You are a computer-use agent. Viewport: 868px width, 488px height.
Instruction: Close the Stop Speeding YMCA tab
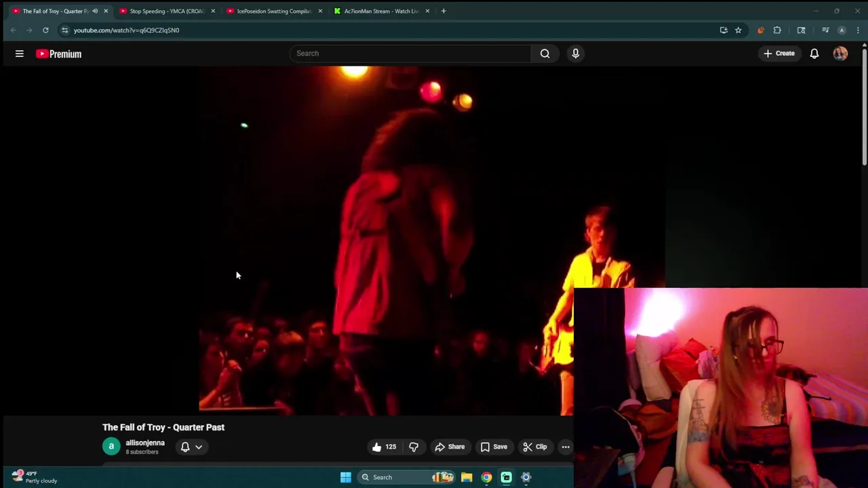pos(213,11)
